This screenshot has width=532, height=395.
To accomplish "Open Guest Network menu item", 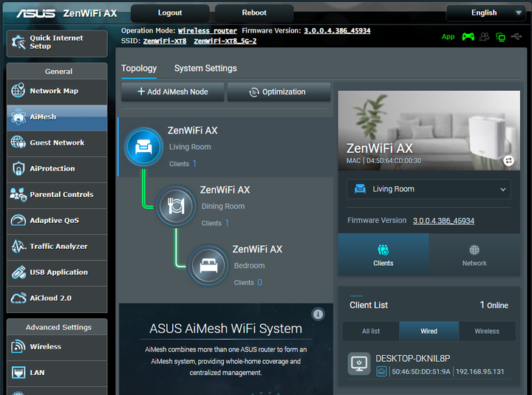I will (x=57, y=142).
